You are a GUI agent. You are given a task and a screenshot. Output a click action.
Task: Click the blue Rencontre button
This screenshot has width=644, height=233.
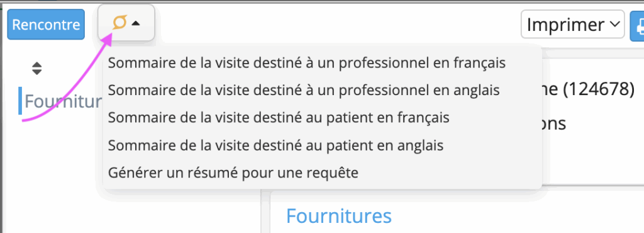(x=46, y=25)
